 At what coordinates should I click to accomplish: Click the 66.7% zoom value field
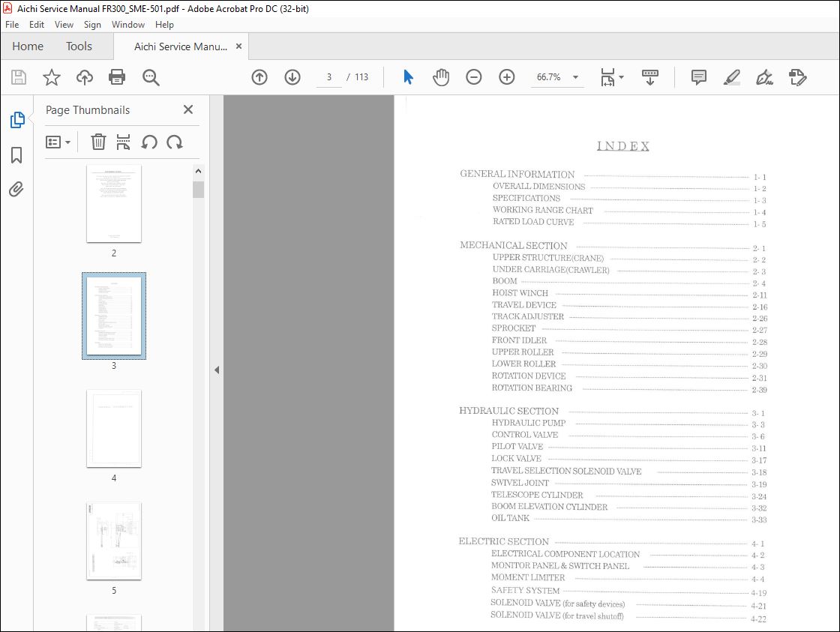coord(548,77)
